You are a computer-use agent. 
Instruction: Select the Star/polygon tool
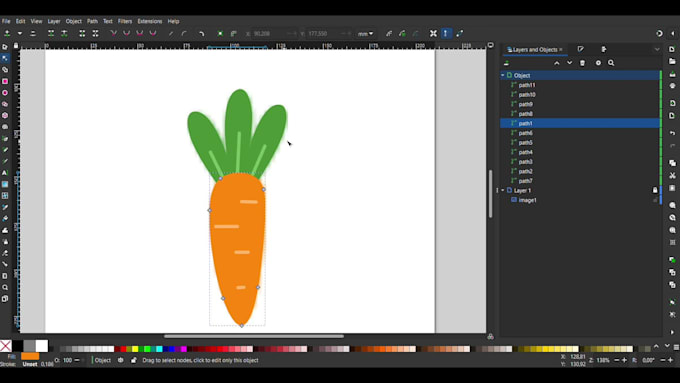pyautogui.click(x=5, y=115)
